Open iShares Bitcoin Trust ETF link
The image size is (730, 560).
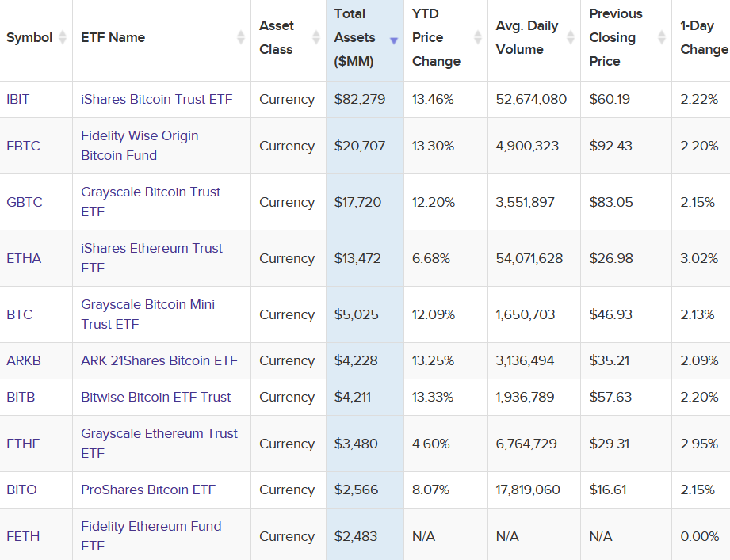coord(157,99)
